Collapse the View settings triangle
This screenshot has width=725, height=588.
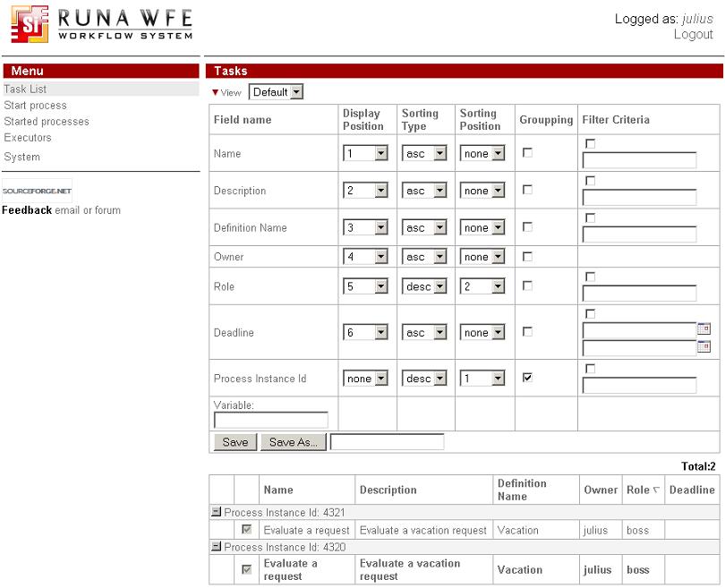(x=215, y=92)
